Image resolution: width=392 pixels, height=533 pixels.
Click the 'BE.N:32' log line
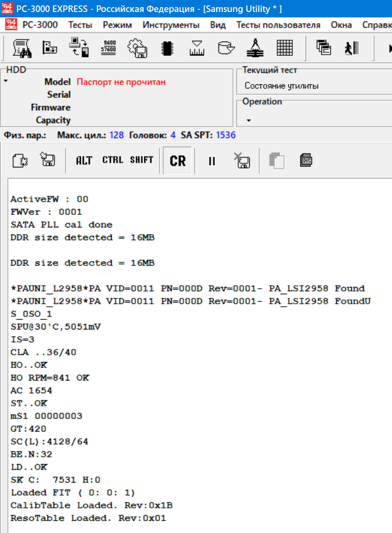click(x=31, y=454)
